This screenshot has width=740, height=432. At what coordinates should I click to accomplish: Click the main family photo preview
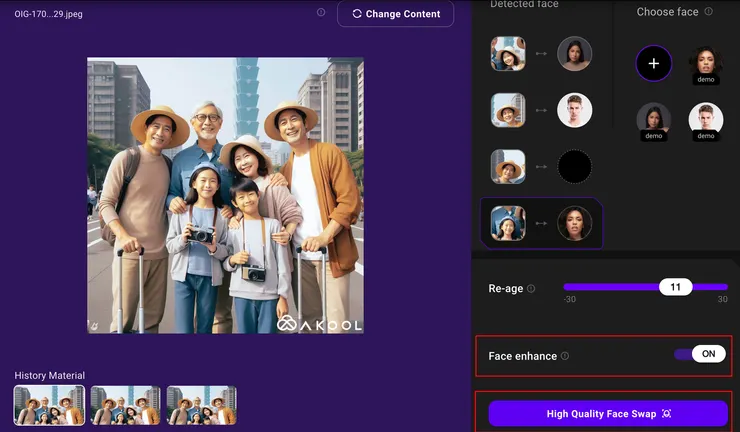[226, 195]
